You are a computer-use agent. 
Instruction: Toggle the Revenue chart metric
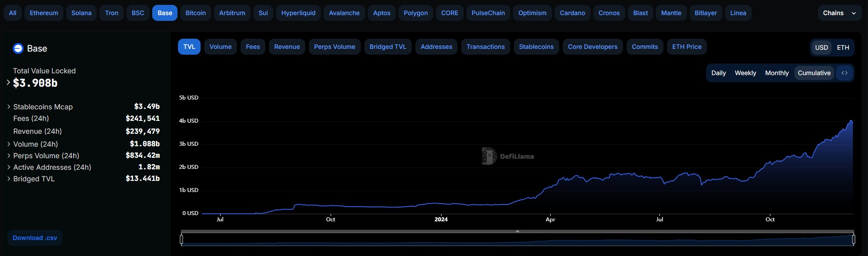[287, 47]
